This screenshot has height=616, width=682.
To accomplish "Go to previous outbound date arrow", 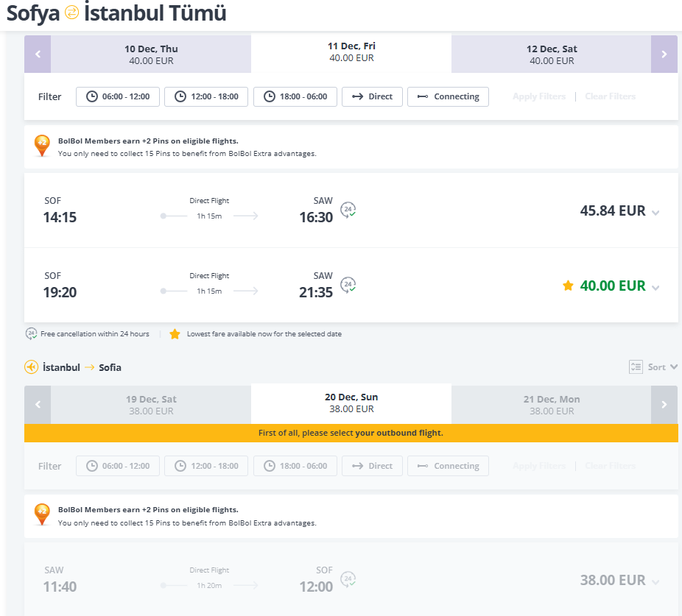I will (38, 54).
